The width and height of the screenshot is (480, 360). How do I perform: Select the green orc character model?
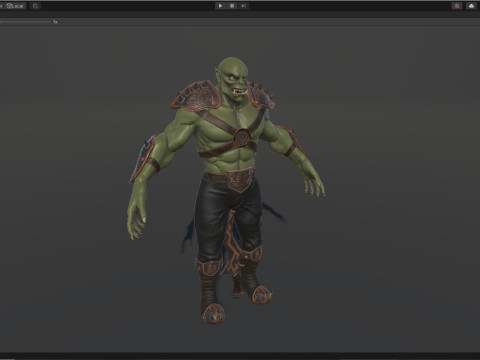(226, 190)
